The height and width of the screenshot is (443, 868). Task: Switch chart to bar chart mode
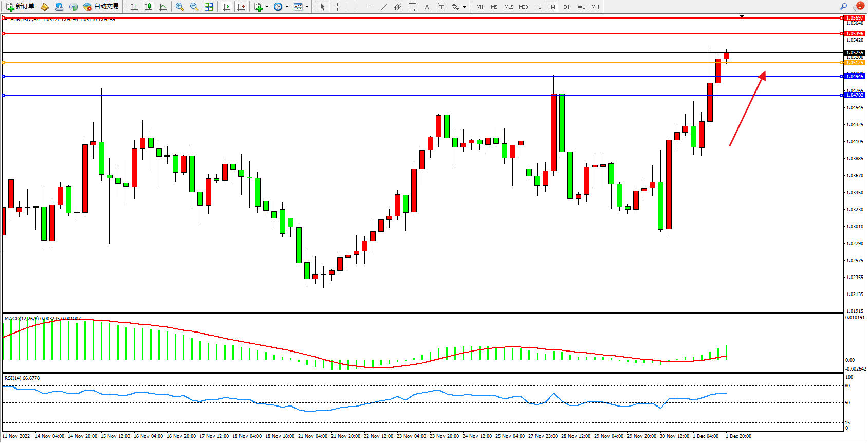(x=134, y=7)
